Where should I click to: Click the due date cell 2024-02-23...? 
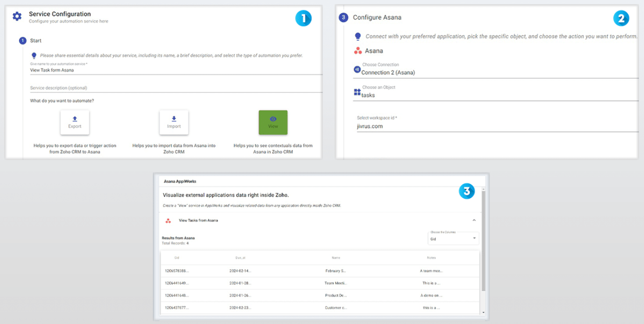(x=240, y=308)
